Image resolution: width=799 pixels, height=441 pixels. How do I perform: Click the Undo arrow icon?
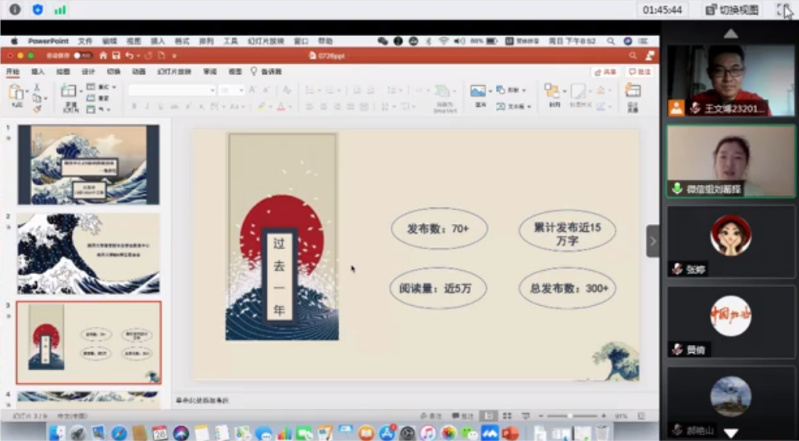pos(129,56)
